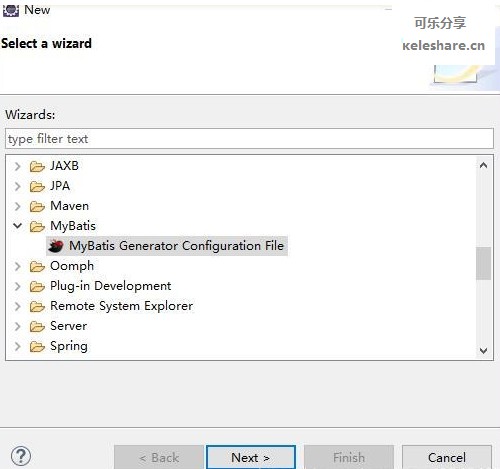Click the Spring folder icon
The image size is (500, 469).
(37, 346)
